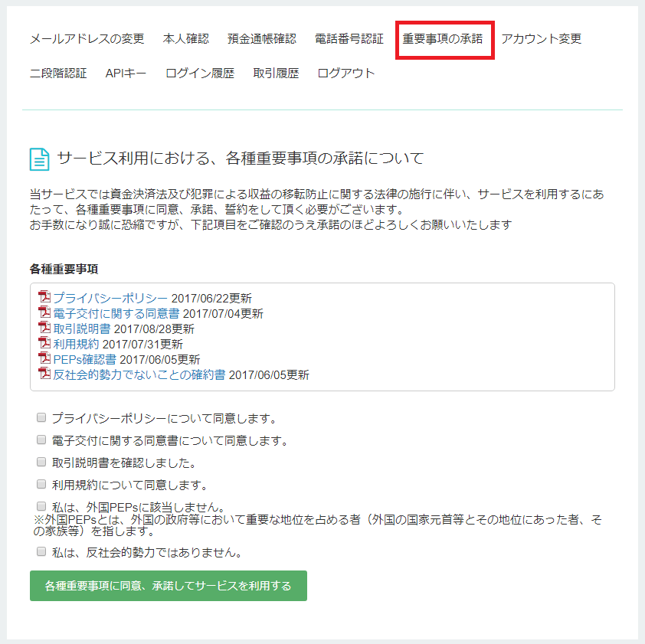Tick the 取引説明書を確認しました checkbox
645x644 pixels.
click(41, 462)
